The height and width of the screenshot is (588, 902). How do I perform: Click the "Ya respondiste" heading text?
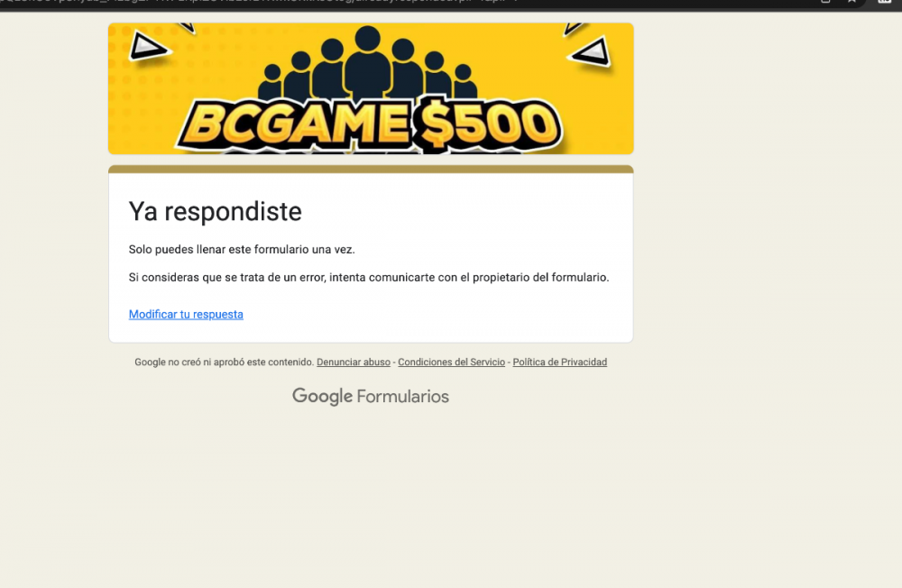coord(215,211)
